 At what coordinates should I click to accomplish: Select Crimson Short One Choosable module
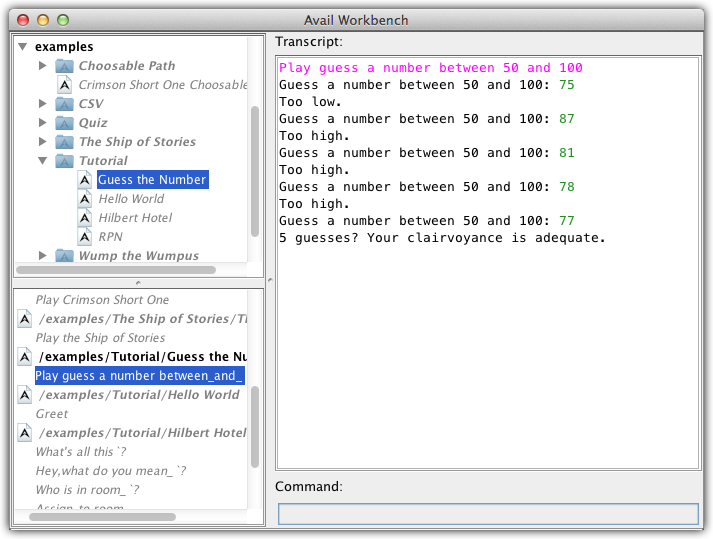point(163,85)
